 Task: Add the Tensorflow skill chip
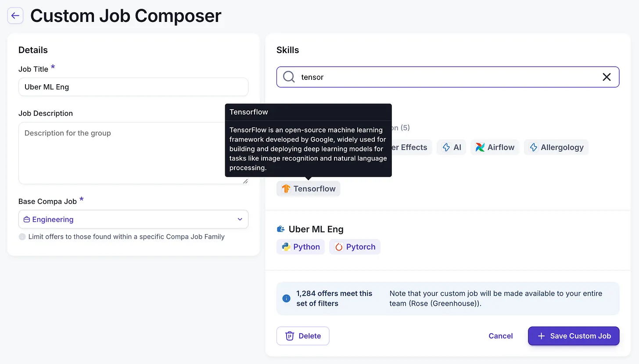click(309, 189)
